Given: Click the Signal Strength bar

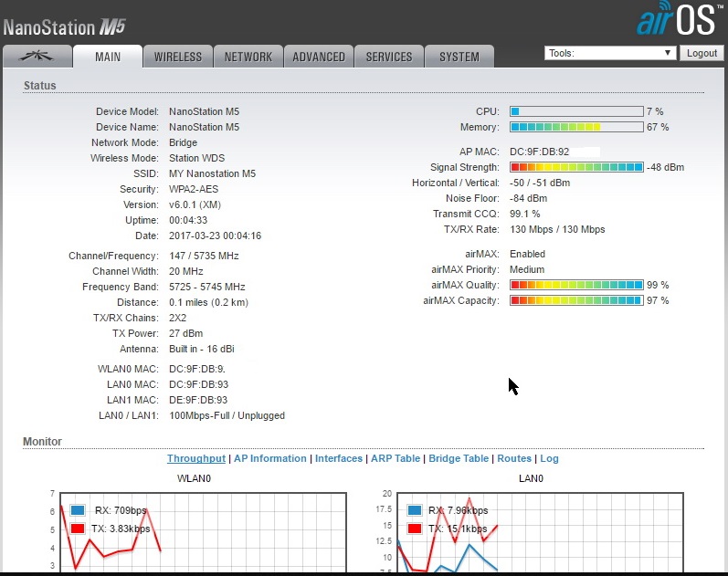Looking at the screenshot, I should coord(576,167).
